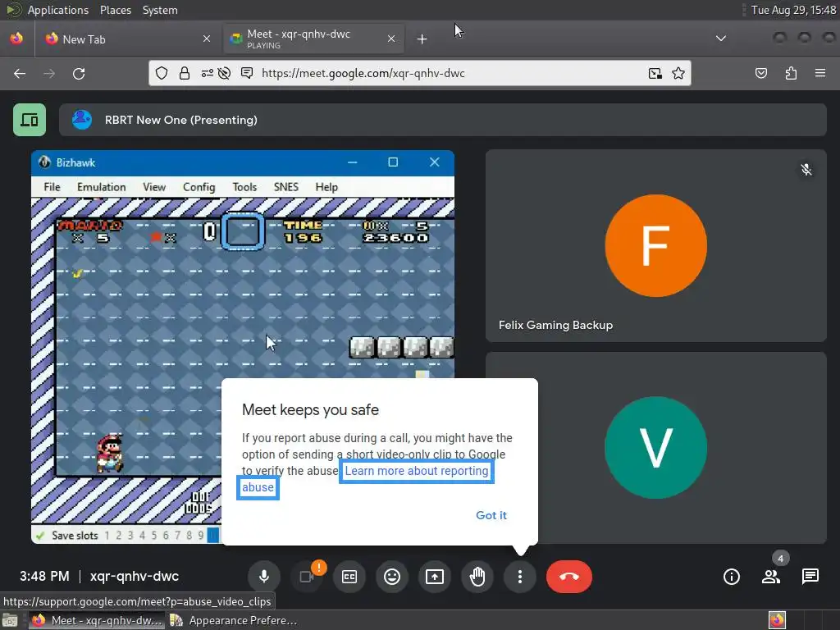Click Meet taskbar window button

tap(97, 620)
